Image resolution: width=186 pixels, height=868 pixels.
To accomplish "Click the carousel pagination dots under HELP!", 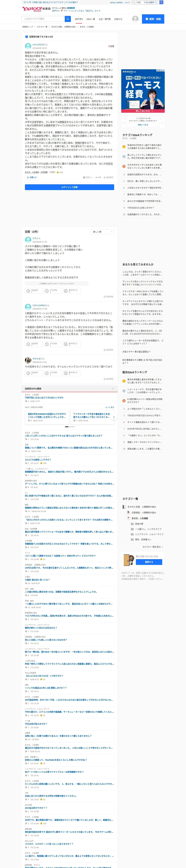I will tap(70, 427).
